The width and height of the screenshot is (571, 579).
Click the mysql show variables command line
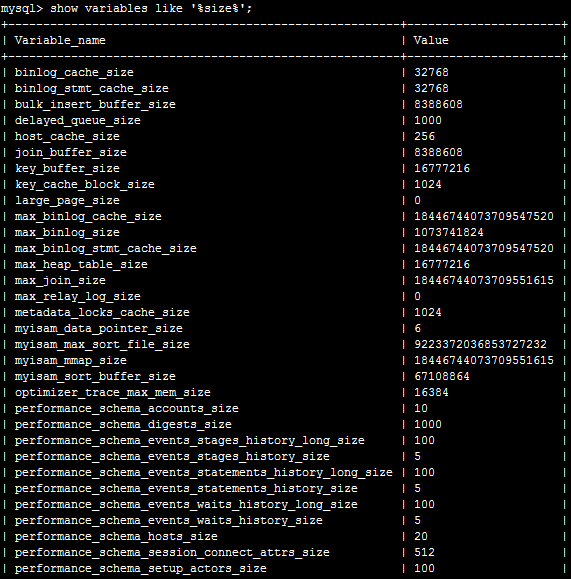[x=126, y=8]
